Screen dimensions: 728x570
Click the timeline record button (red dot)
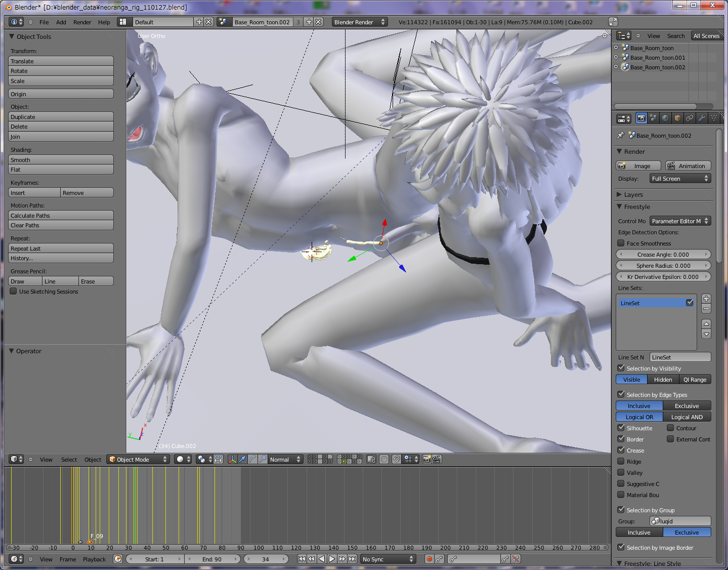429,559
